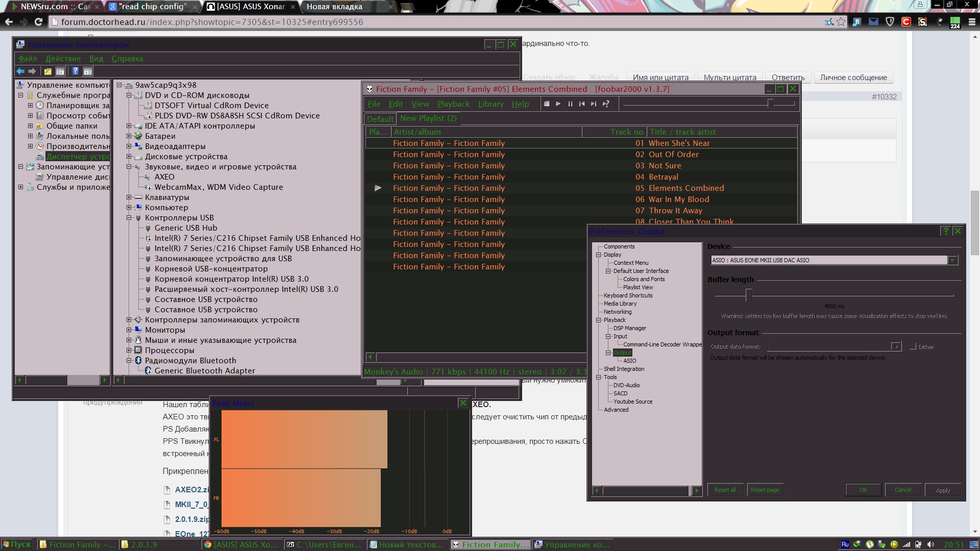Collapse the Playback tree node in Preferences
This screenshot has height=551, width=980.
pos(599,320)
